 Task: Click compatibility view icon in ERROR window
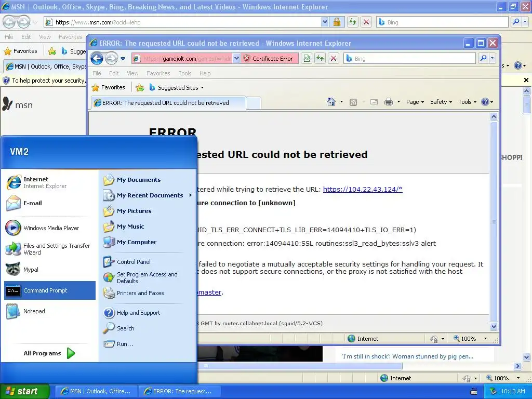click(x=307, y=58)
